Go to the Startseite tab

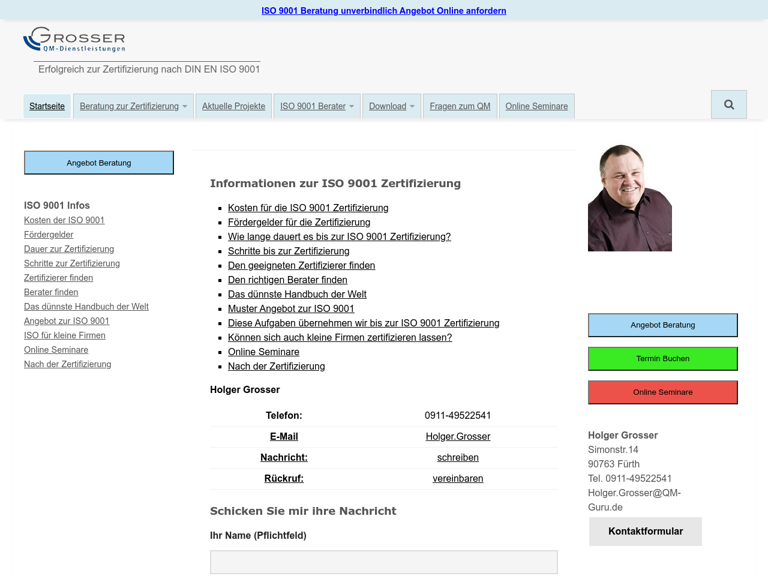[47, 106]
